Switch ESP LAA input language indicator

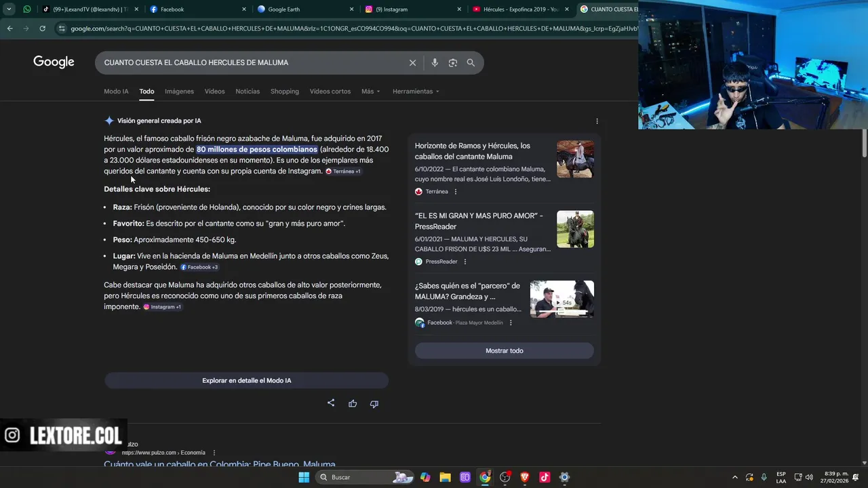[x=781, y=477]
